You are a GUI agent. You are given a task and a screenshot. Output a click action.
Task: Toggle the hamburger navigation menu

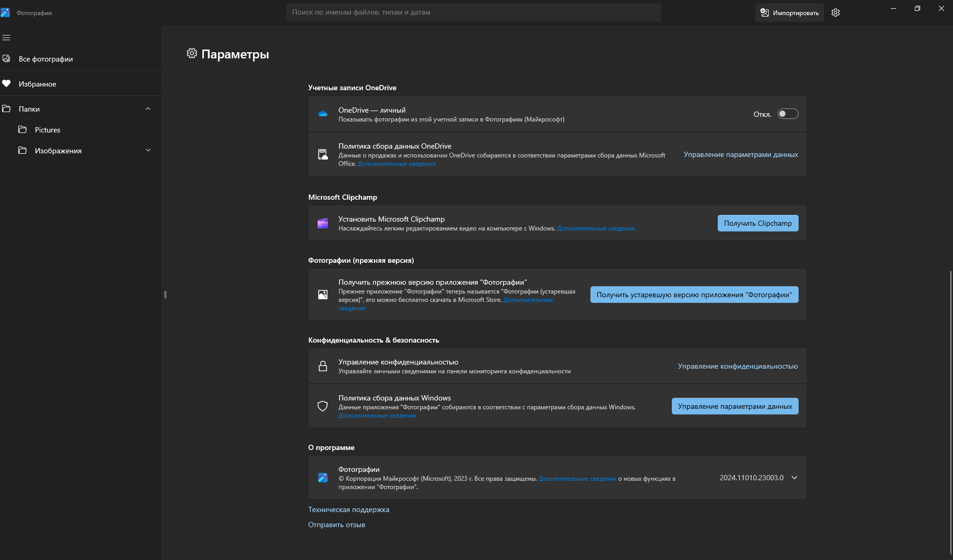tap(6, 38)
